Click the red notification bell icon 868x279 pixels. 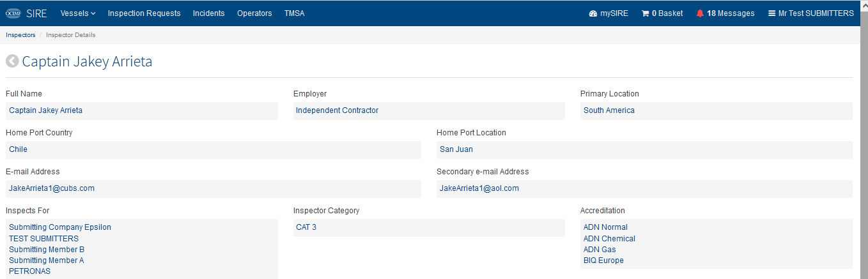(700, 13)
